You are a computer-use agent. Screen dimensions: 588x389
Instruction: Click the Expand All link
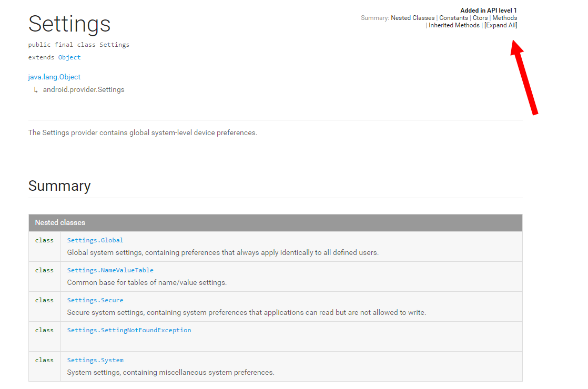point(501,25)
